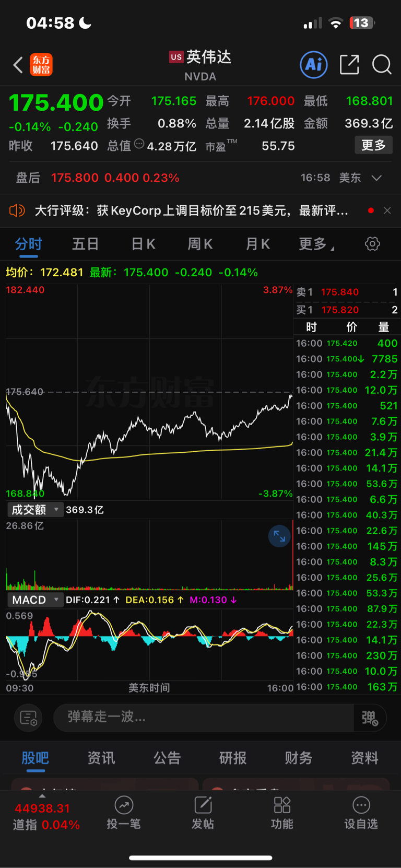Select the 股吧 tab
Image resolution: width=401 pixels, height=868 pixels.
(35, 758)
